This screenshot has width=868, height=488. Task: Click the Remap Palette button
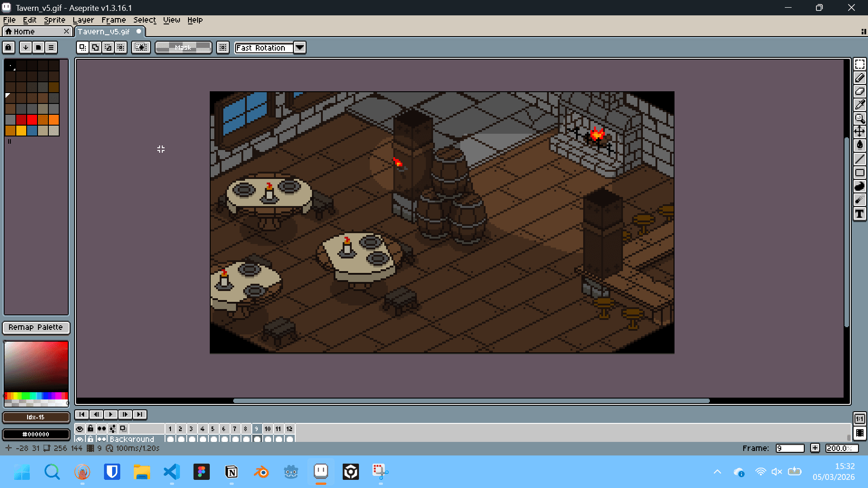tap(36, 327)
